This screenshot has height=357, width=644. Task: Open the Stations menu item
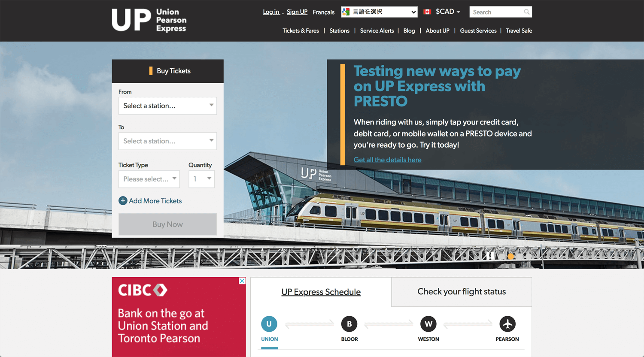[x=339, y=31]
